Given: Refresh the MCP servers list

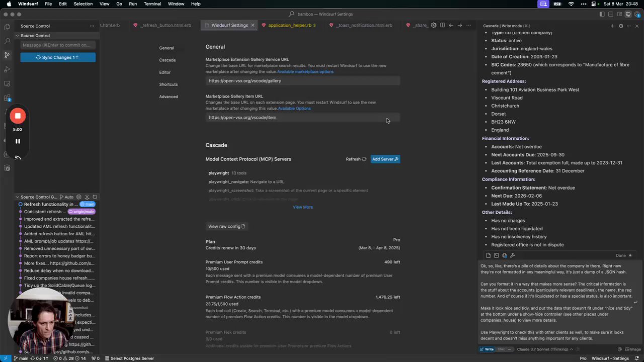Looking at the screenshot, I should tap(356, 159).
